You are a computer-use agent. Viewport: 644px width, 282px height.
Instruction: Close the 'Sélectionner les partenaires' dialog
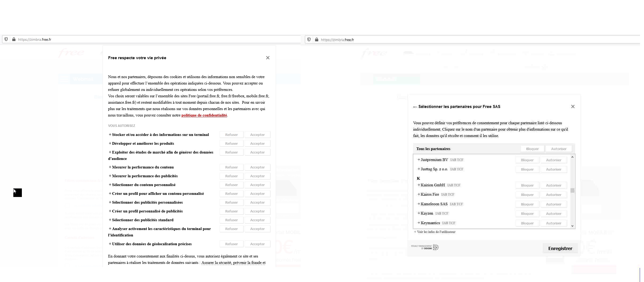tap(573, 106)
